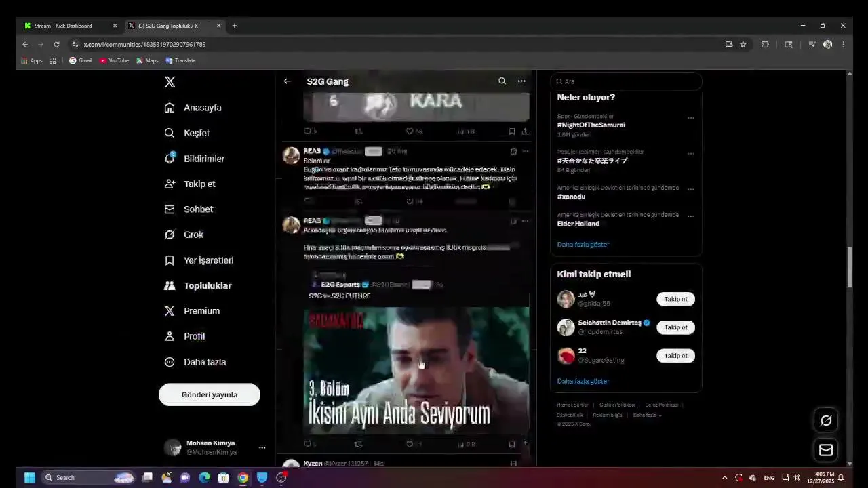
Task: Open Chrome extensions puzzle icon
Action: tap(765, 44)
